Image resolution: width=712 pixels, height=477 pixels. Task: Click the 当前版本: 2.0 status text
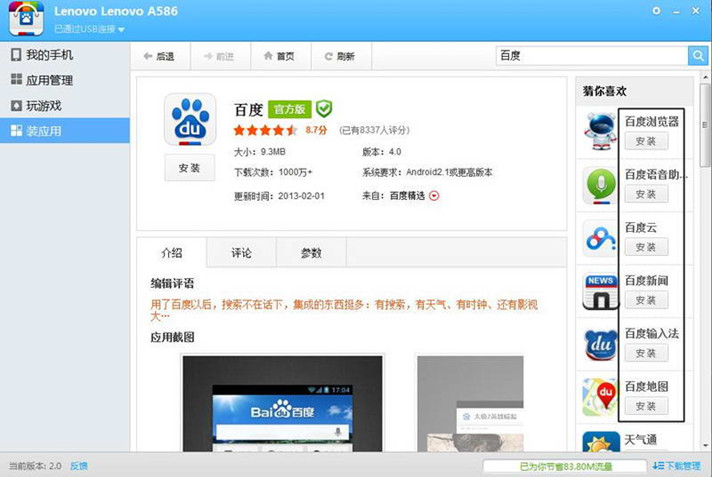coord(35,466)
